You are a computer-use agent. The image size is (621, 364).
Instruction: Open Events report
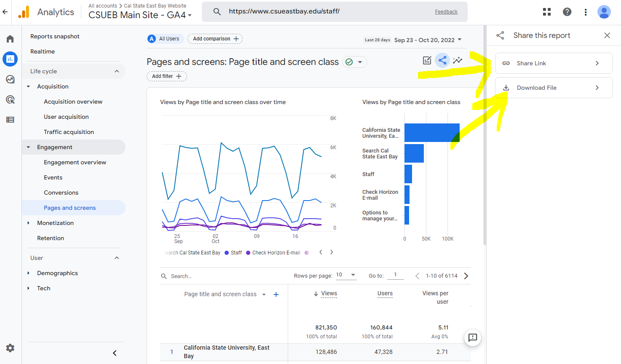click(53, 177)
